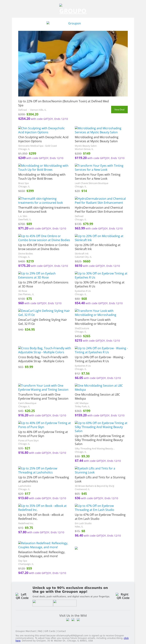146x644 pixels.
Task: Click the Right QR Code image
Action: (x=123, y=596)
